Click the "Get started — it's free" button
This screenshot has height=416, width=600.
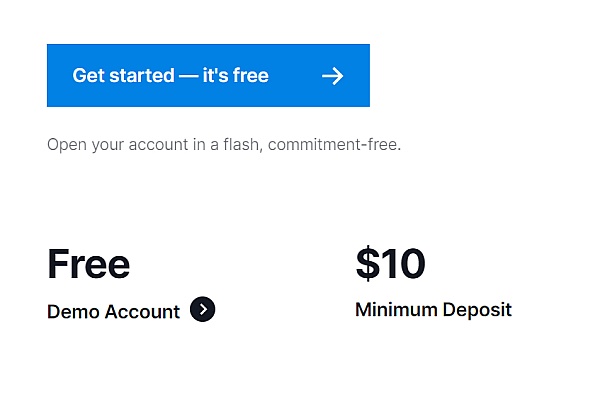(x=208, y=75)
